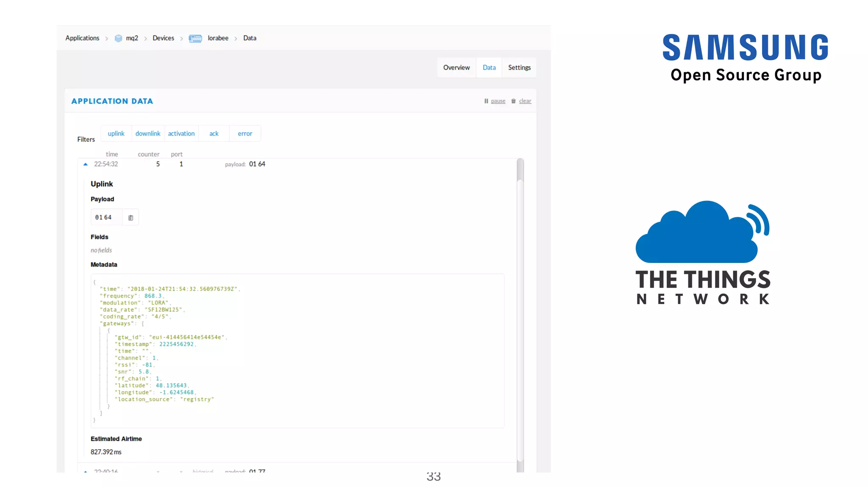Open the Settings tab
The width and height of the screenshot is (868, 487).
519,68
